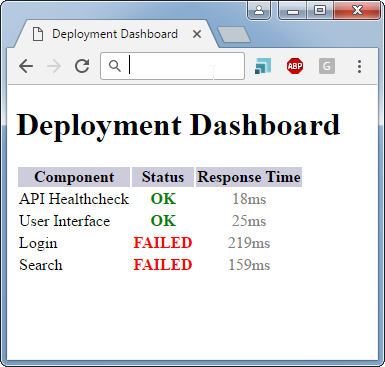Minimize the browser window

[293, 11]
